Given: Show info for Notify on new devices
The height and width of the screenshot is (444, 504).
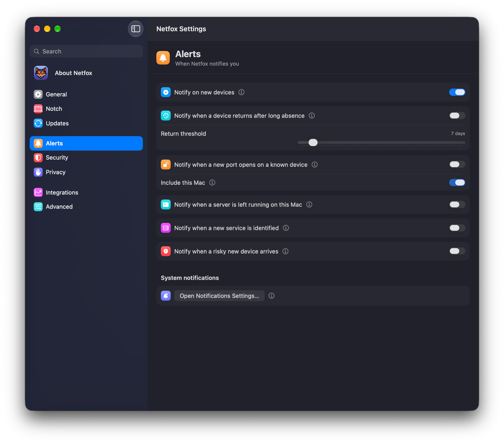Looking at the screenshot, I should coord(241,92).
